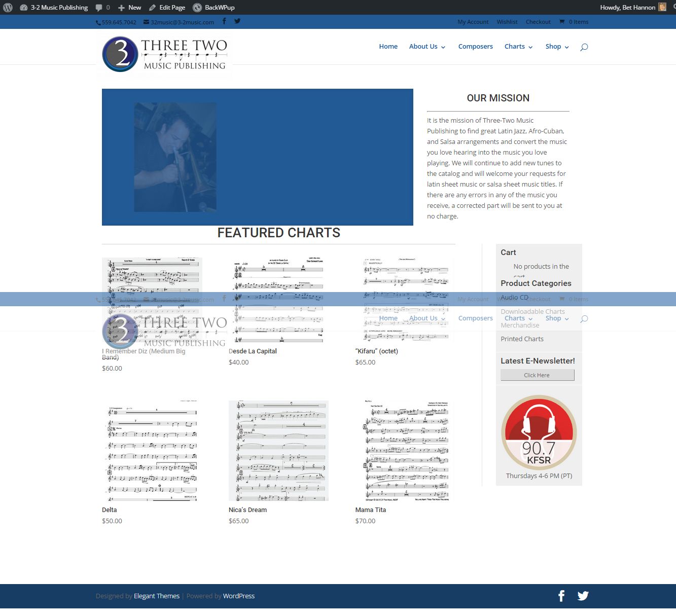The height and width of the screenshot is (616, 676).
Task: Open the Mama Tita sheet music thumbnail
Action: click(405, 451)
